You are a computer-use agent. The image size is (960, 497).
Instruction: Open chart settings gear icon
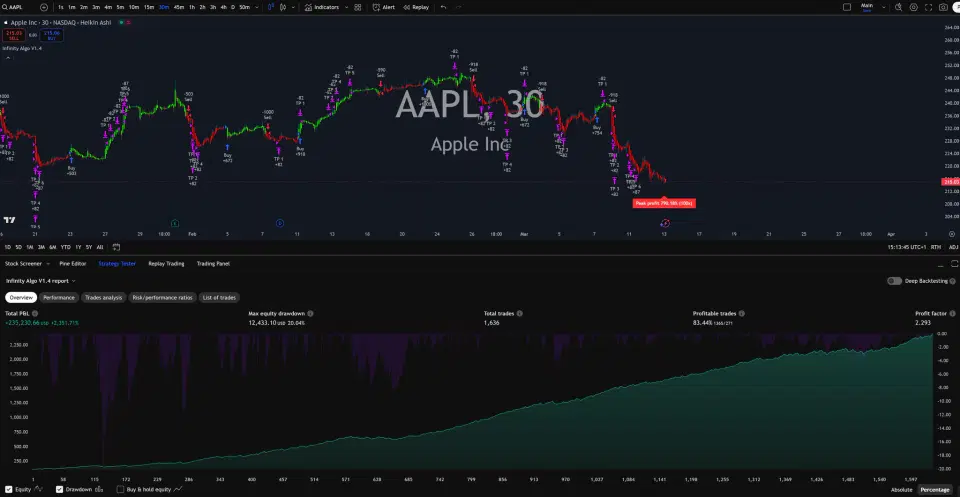pyautogui.click(x=913, y=7)
